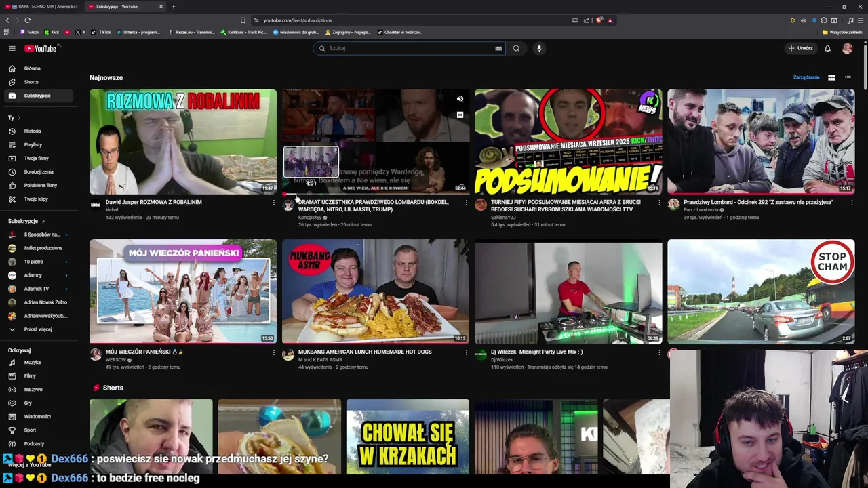Screen dimensions: 868x488
Task: Open Wszystkie zakładki bookmarks folder
Action: pos(842,32)
